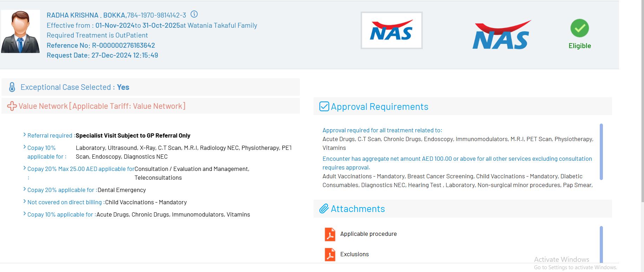644x272 pixels.
Task: Open the Applicable procedure PDF icon
Action: point(330,234)
